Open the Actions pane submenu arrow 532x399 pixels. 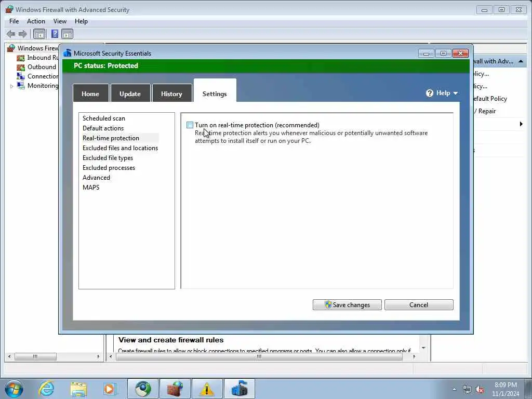click(521, 124)
